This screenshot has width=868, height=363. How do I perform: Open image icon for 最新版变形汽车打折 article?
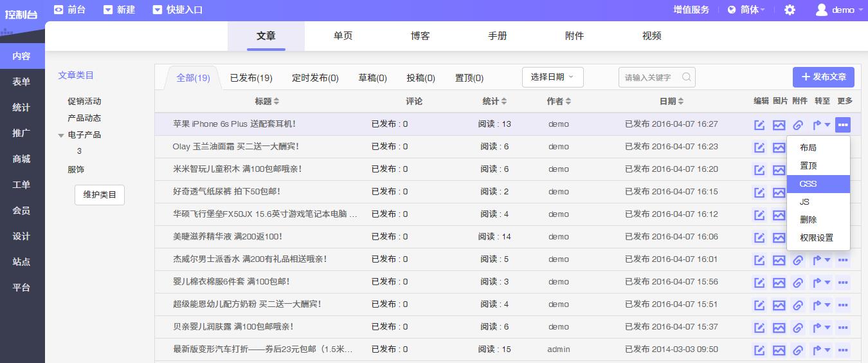click(x=779, y=350)
